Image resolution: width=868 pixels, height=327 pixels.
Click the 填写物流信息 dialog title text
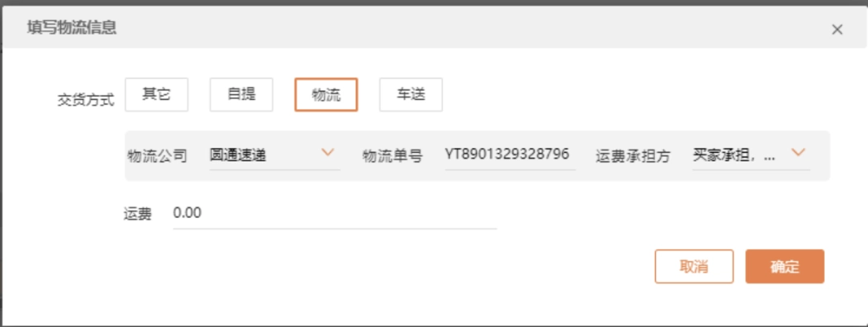72,27
